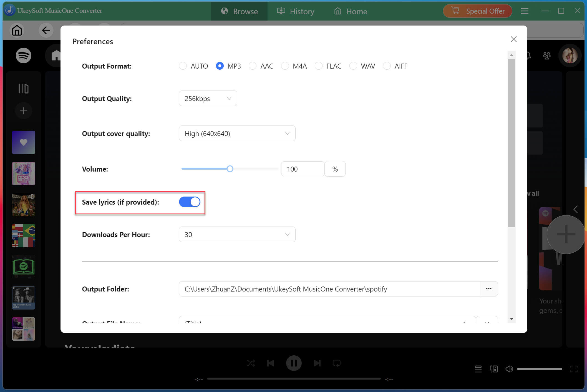Click the Special Offer button
The image size is (587, 392).
477,11
